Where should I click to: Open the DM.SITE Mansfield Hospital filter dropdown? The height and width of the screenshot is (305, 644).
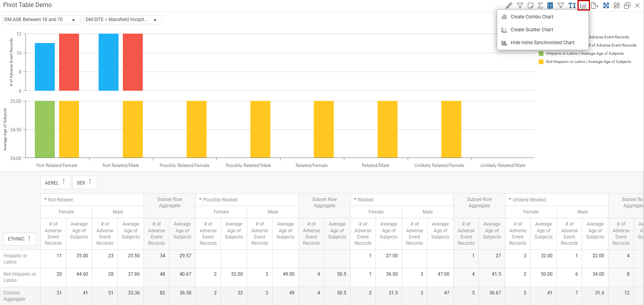123,20
